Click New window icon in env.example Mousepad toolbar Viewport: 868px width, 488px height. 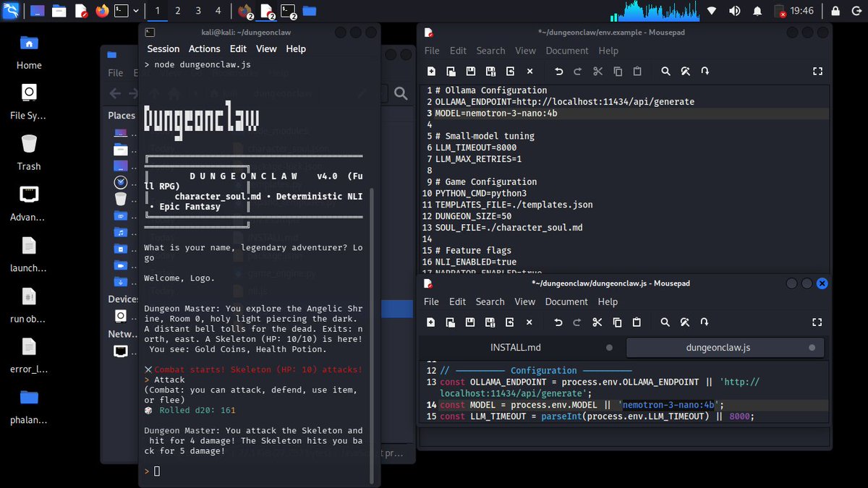[x=451, y=71]
